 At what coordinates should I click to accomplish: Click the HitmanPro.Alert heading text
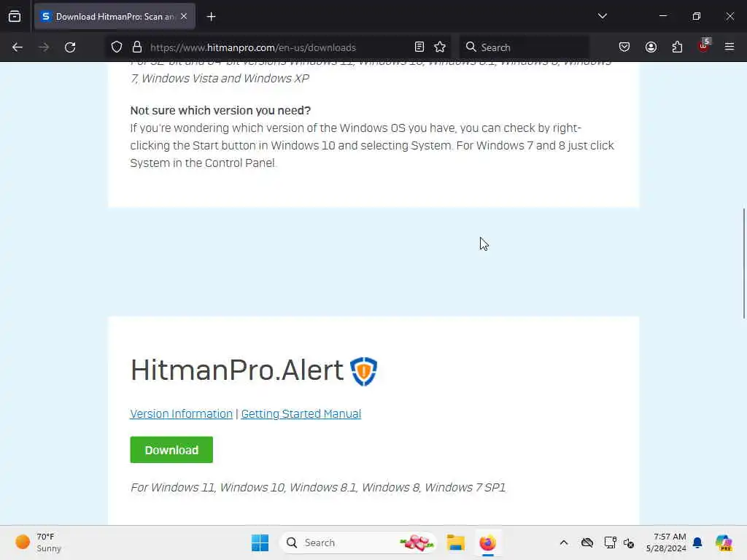237,370
